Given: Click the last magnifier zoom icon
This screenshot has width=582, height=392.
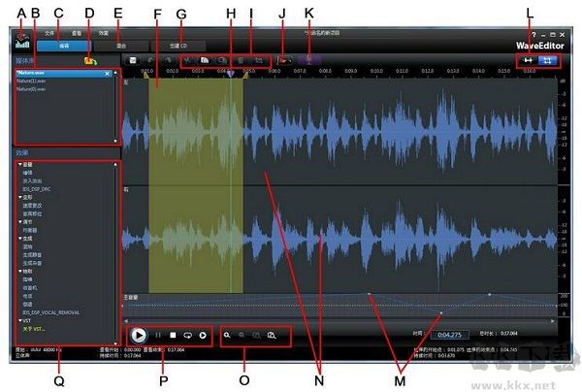Looking at the screenshot, I should click(x=272, y=335).
